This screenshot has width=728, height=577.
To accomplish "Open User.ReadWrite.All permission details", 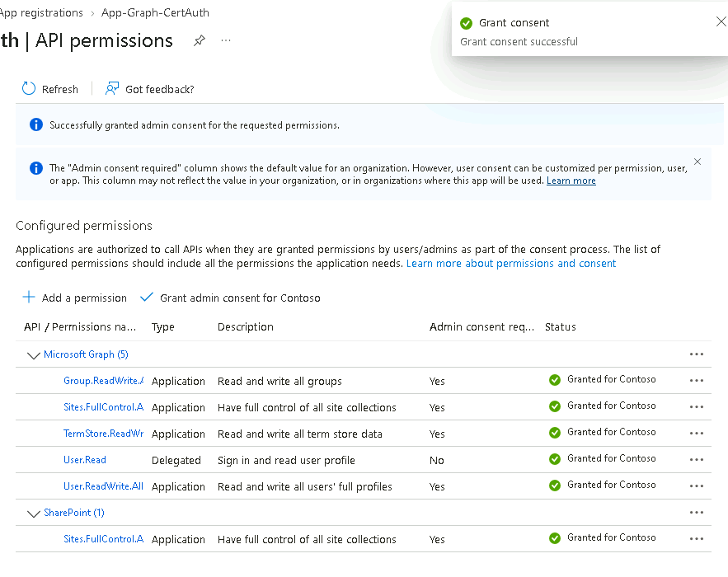I will (x=104, y=486).
